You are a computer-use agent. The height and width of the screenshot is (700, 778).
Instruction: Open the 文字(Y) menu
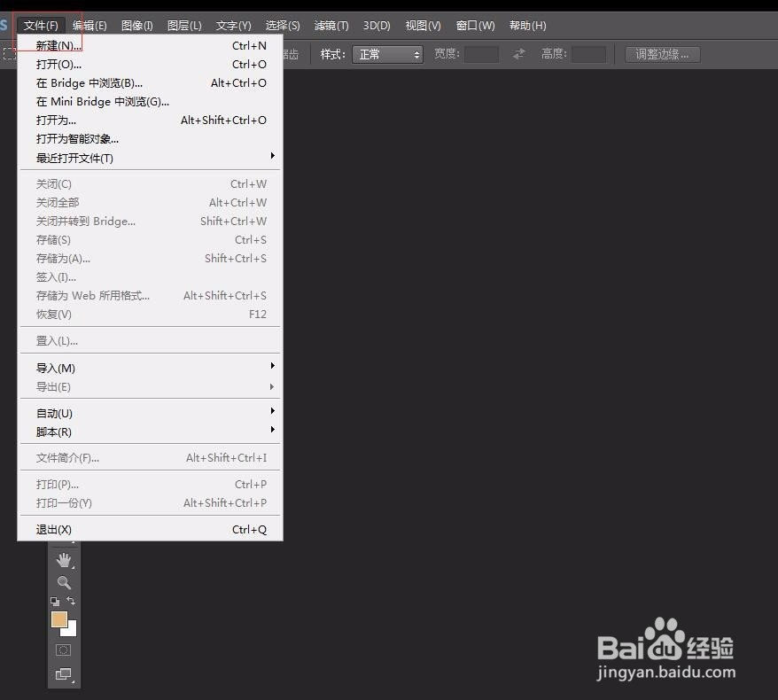[233, 26]
